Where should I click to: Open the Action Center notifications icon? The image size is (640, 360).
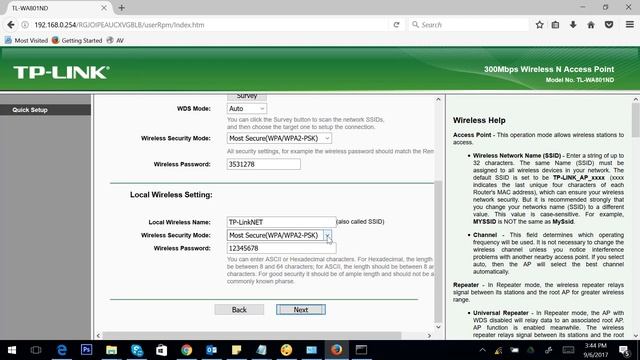click(624, 350)
